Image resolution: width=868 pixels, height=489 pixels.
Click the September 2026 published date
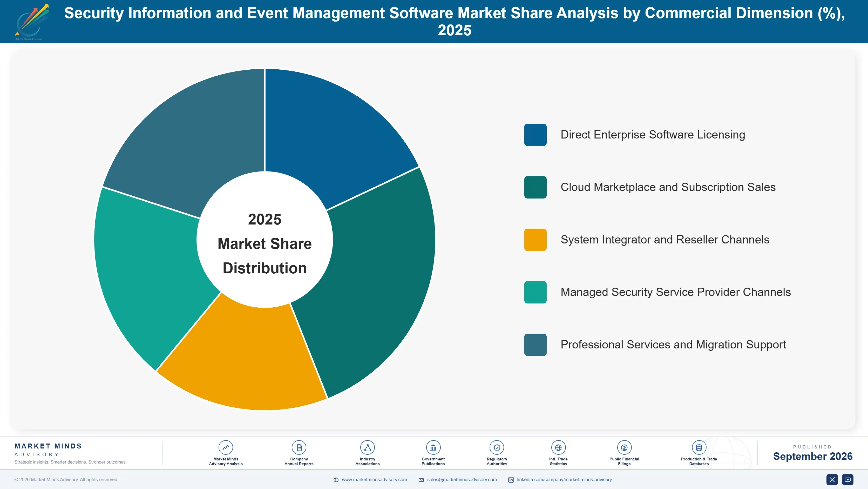tap(813, 456)
